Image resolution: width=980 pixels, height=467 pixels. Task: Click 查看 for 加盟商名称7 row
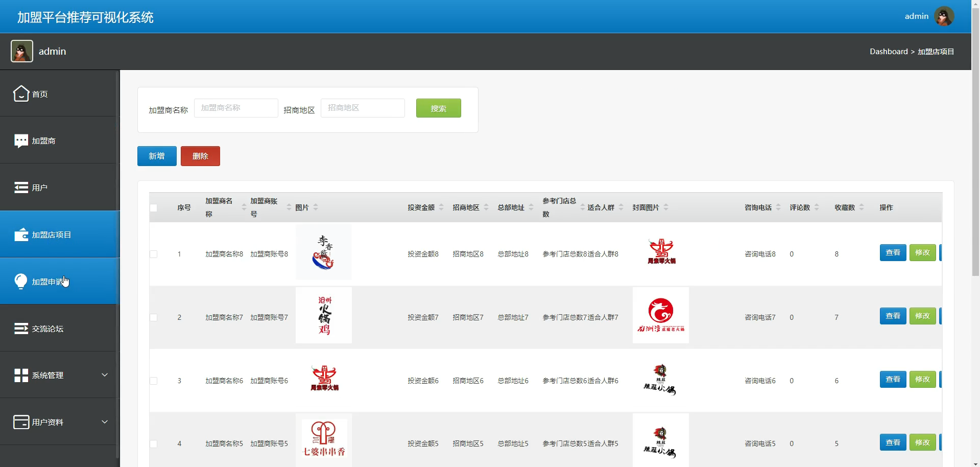(x=893, y=316)
